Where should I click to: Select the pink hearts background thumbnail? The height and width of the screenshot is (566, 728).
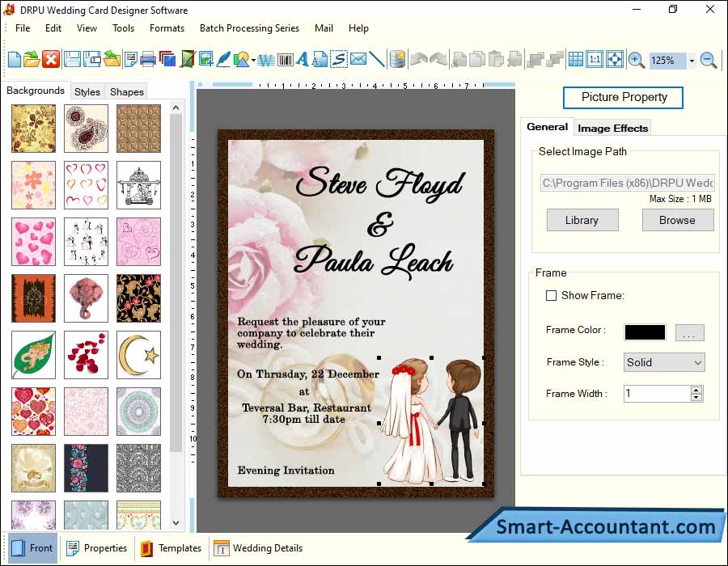click(33, 242)
